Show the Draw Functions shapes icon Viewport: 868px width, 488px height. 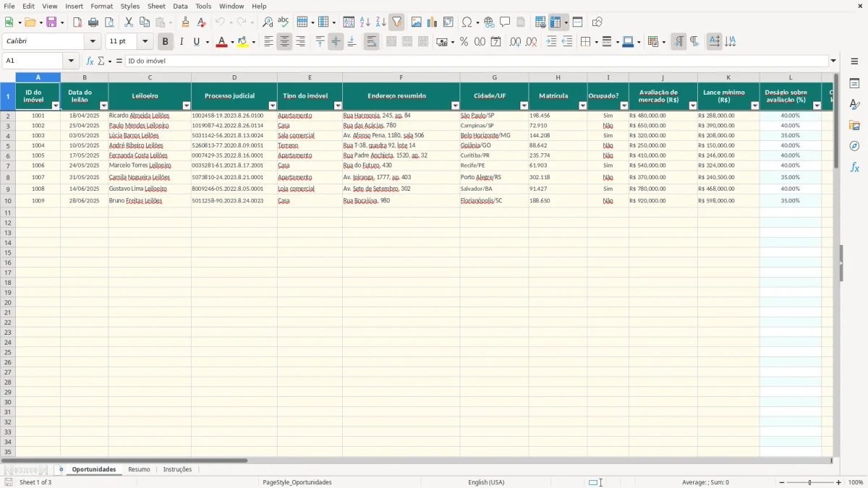tap(597, 22)
